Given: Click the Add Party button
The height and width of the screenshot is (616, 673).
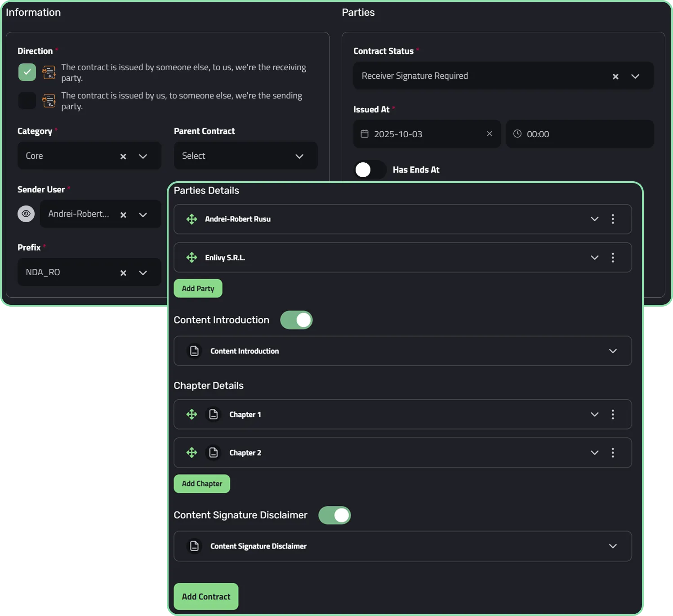Looking at the screenshot, I should point(198,288).
